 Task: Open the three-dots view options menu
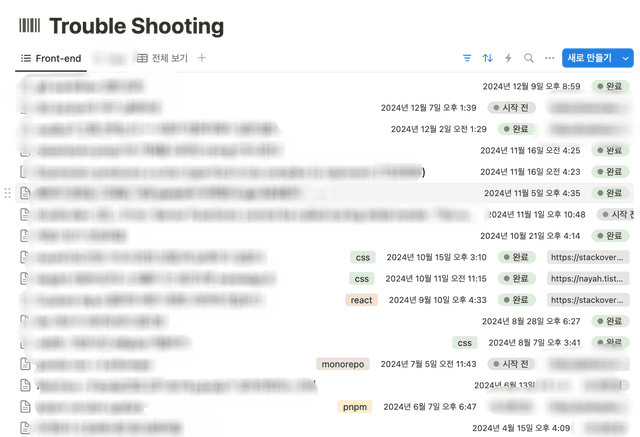pos(549,59)
